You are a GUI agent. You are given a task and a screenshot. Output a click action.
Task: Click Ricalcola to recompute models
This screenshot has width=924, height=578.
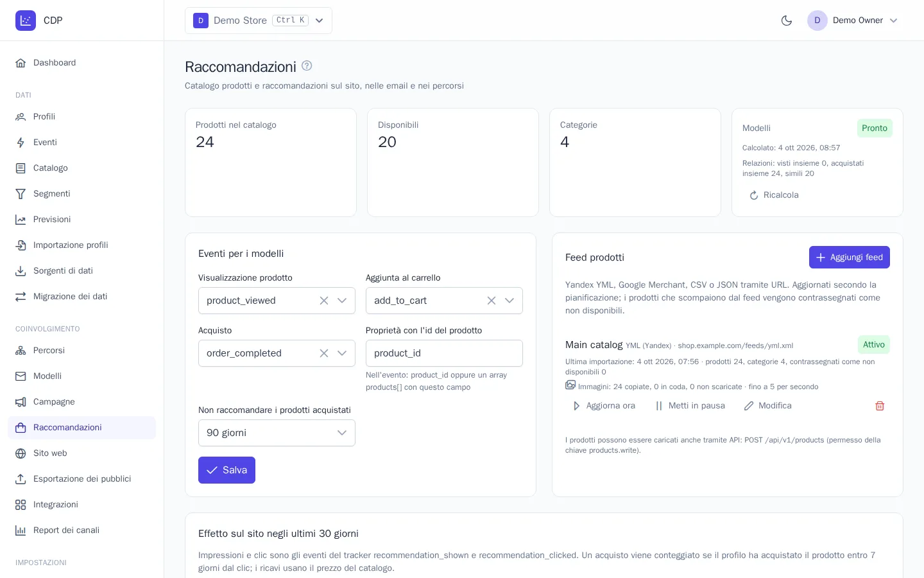point(774,195)
